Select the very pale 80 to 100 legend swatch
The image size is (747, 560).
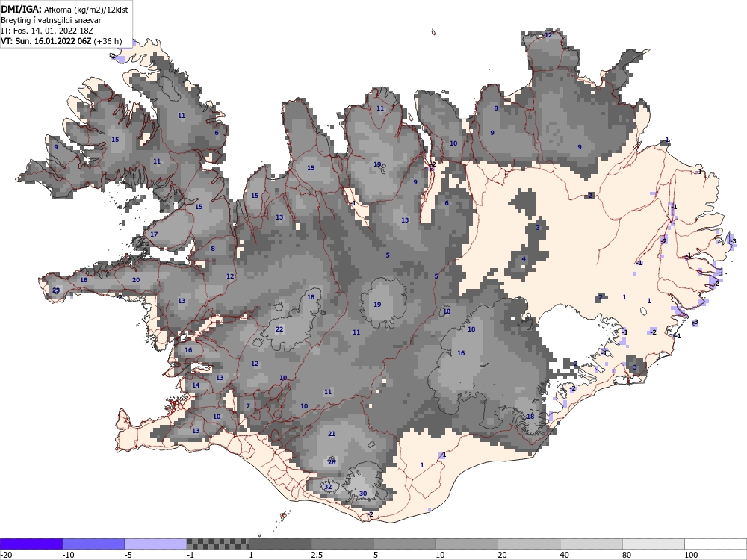654,544
